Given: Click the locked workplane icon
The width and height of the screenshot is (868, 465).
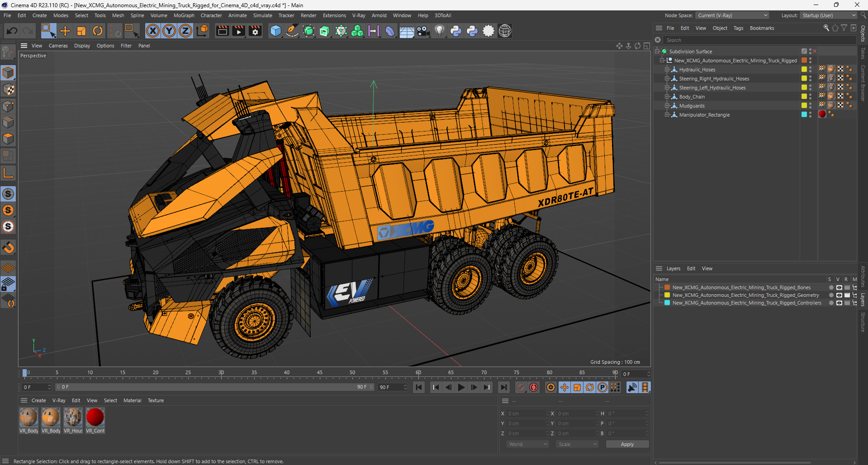Looking at the screenshot, I should (x=8, y=284).
